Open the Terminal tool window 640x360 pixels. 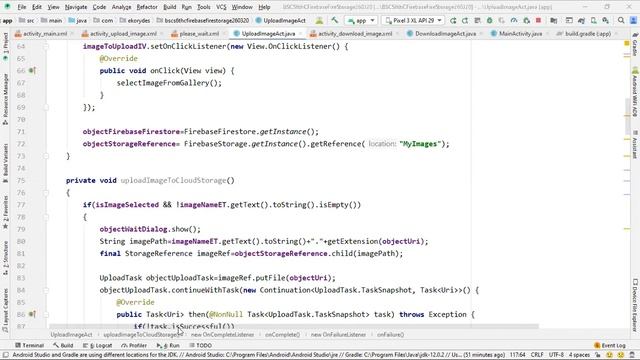(x=29, y=345)
